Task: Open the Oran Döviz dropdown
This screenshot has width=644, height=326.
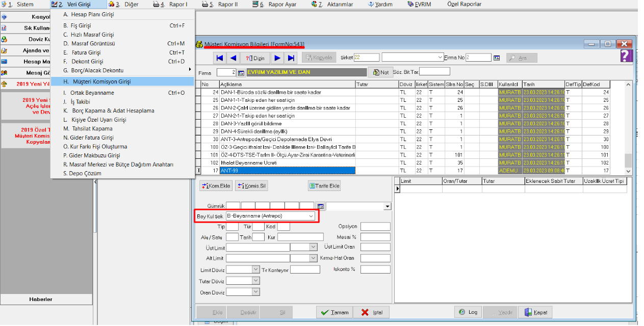Action: 255,292
